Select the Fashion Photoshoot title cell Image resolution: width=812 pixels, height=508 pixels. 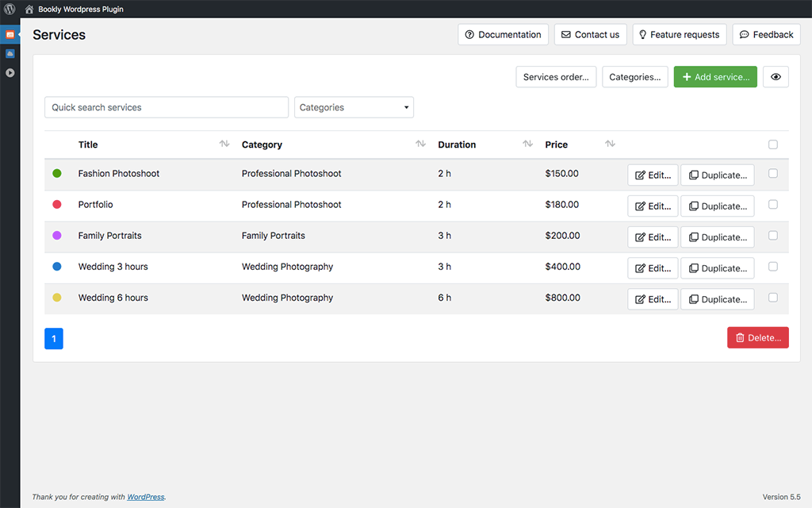119,174
